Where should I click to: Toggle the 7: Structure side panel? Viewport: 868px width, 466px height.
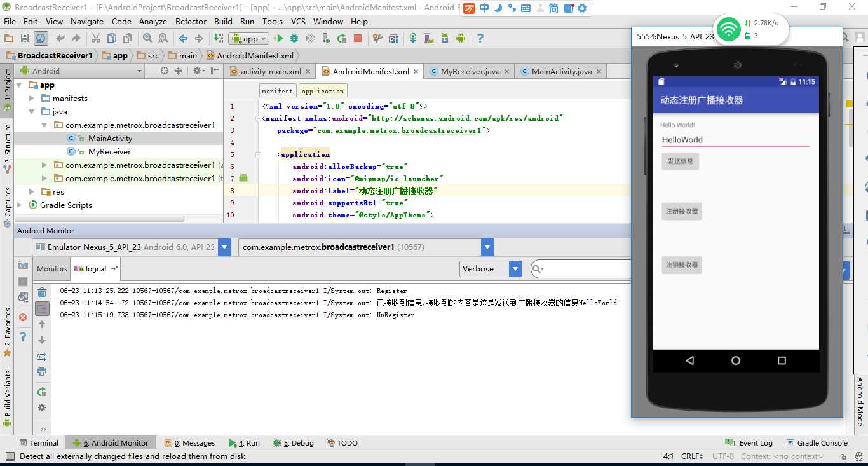pyautogui.click(x=8, y=148)
